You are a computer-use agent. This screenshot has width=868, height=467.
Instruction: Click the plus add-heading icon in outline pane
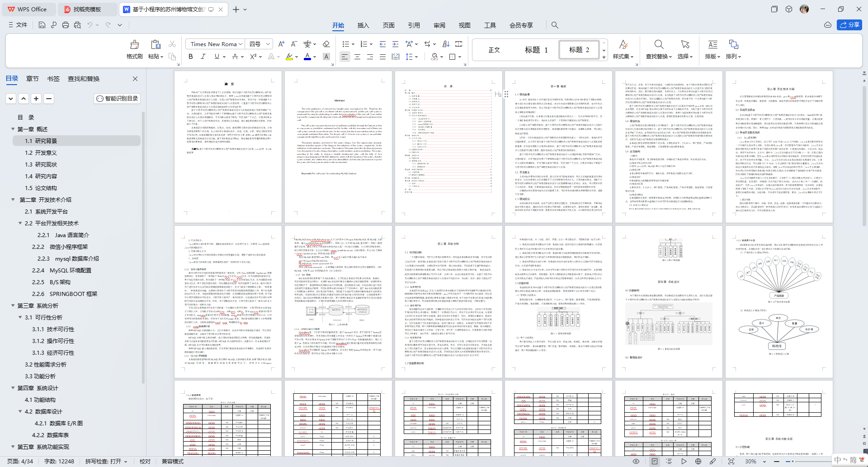(36, 98)
